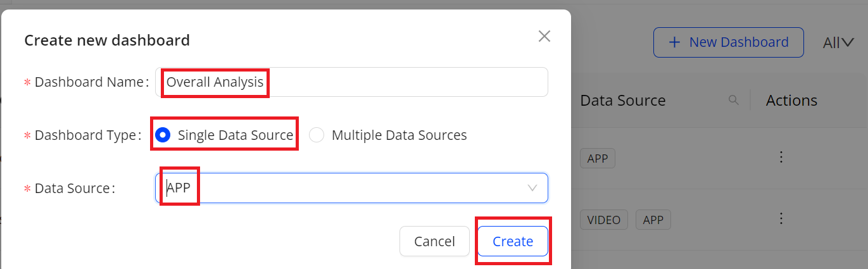
Task: Expand the All filter dropdown
Action: 840,43
